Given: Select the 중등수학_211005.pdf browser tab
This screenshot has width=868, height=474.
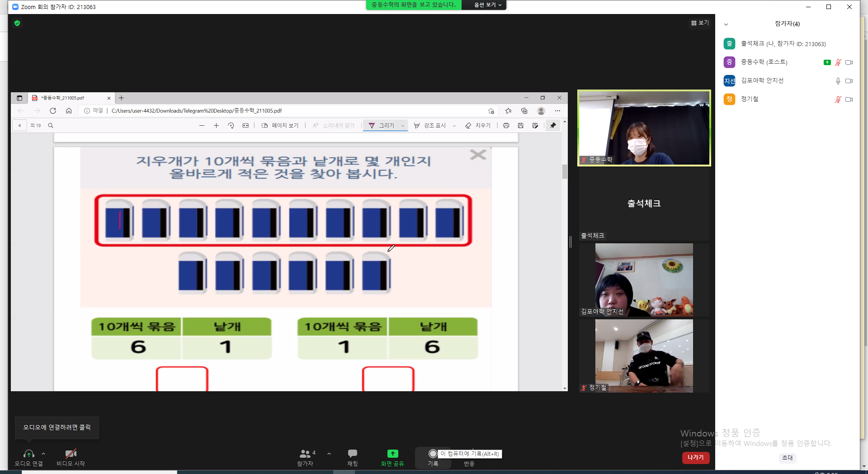Looking at the screenshot, I should pos(71,98).
